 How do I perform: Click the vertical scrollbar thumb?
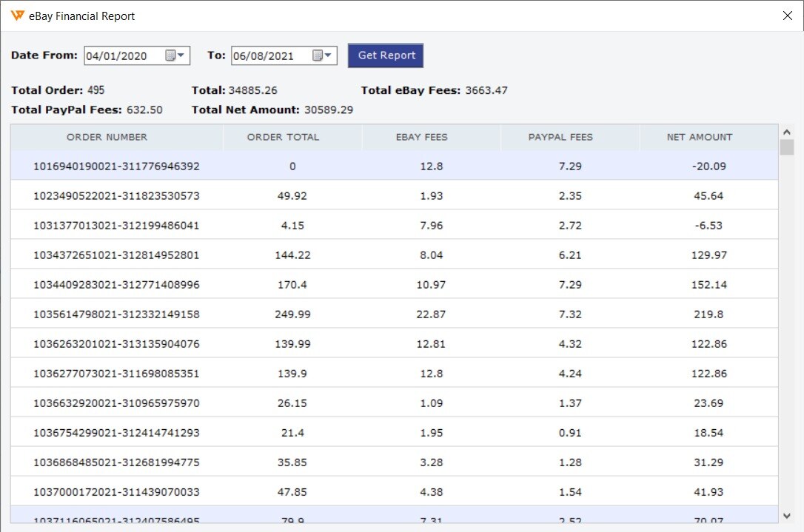pos(786,147)
